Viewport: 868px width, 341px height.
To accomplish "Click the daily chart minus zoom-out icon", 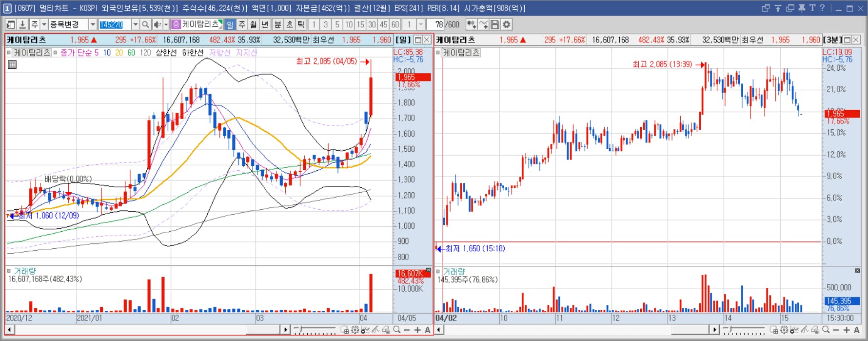I will click(407, 330).
